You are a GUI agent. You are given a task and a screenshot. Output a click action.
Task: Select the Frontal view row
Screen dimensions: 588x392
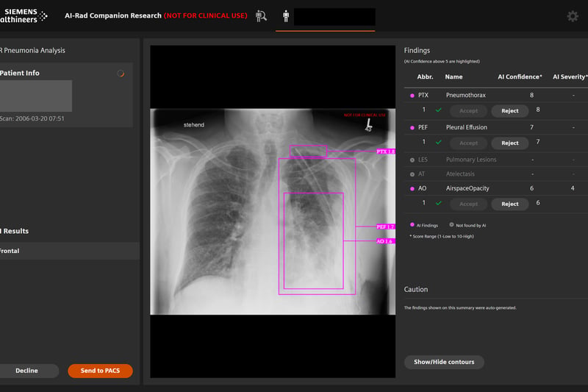pyautogui.click(x=70, y=251)
